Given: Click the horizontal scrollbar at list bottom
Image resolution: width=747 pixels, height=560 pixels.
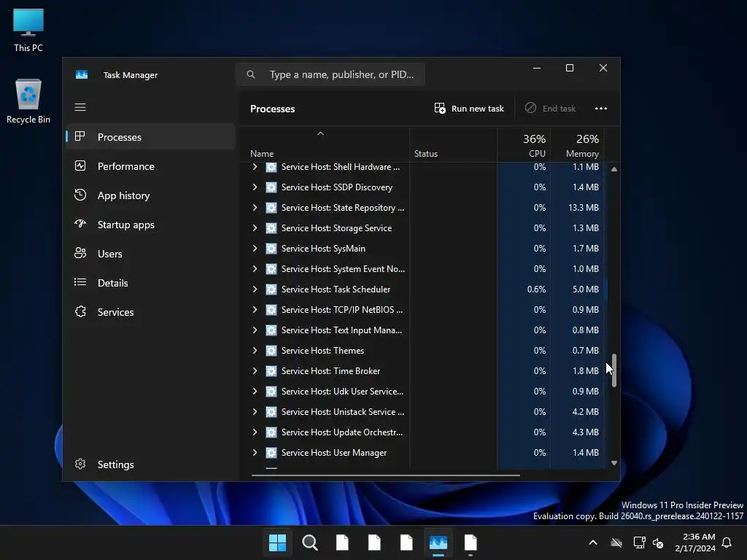Looking at the screenshot, I should pos(385,475).
